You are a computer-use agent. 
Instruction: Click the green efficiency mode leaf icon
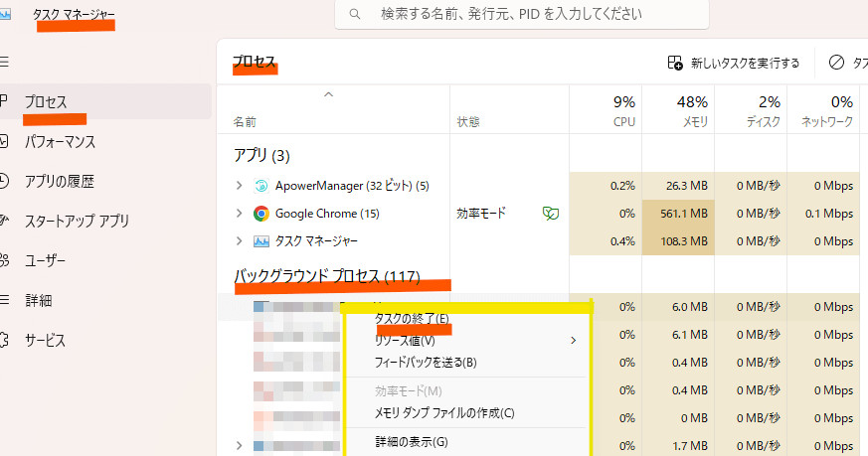[549, 214]
